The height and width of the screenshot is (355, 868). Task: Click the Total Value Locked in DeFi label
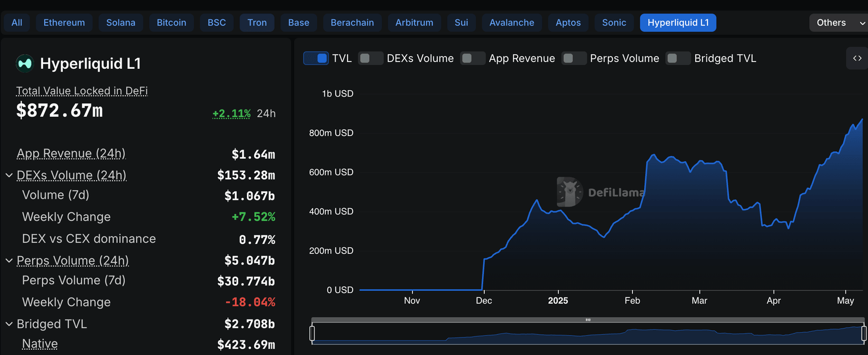[82, 91]
